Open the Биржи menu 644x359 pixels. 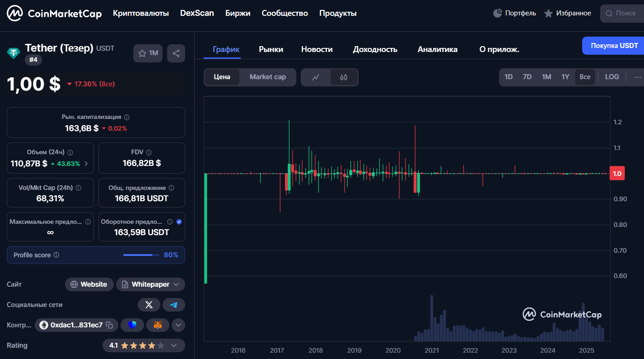pyautogui.click(x=238, y=14)
